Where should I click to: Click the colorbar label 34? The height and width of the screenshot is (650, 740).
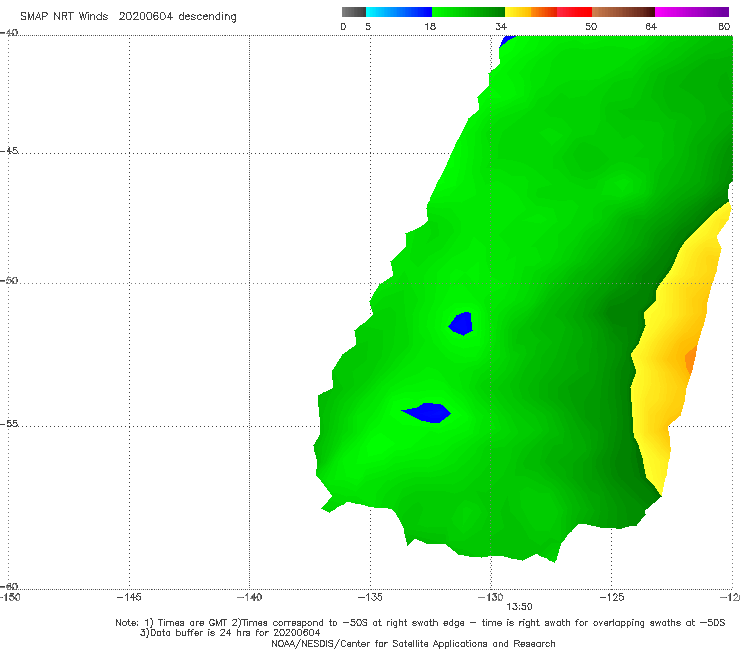point(501,26)
